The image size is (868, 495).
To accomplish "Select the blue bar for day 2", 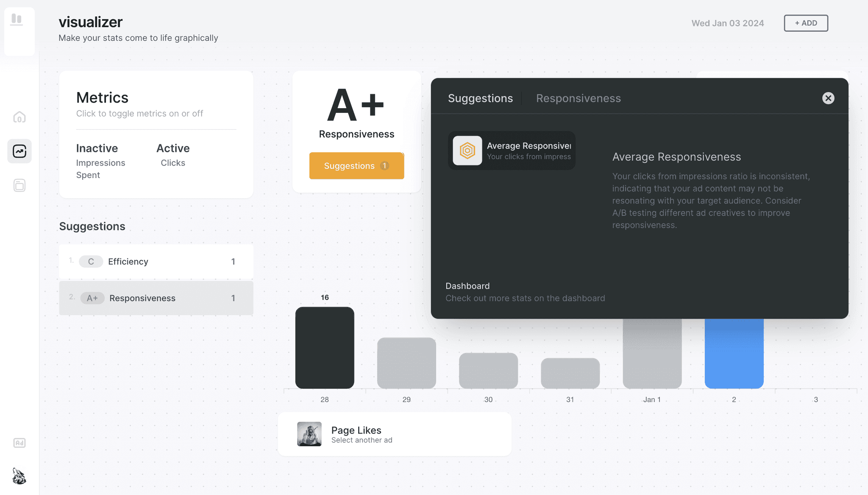I will coord(734,353).
